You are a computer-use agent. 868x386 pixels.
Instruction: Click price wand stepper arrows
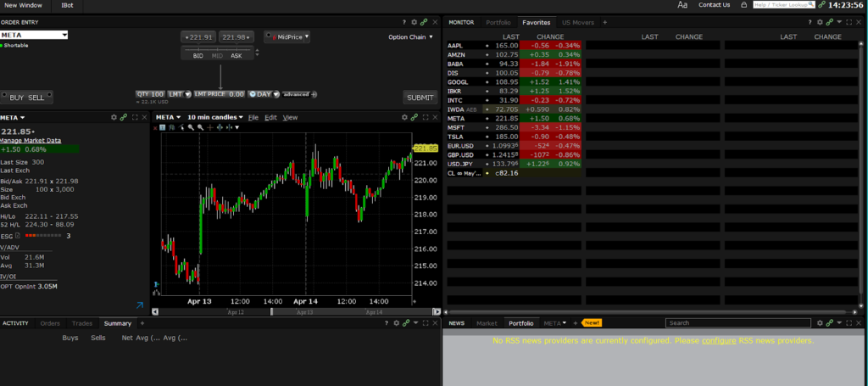[x=257, y=53]
